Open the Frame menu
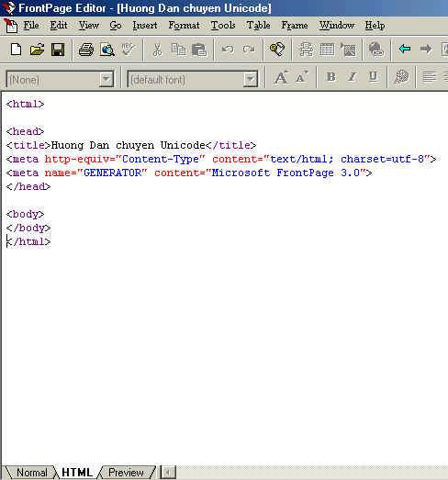 pyautogui.click(x=295, y=26)
